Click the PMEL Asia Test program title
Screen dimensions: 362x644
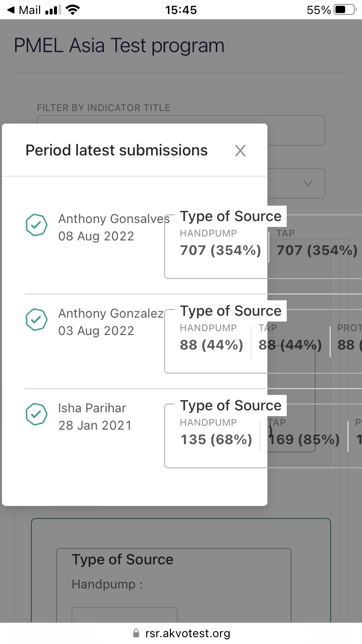point(119,46)
